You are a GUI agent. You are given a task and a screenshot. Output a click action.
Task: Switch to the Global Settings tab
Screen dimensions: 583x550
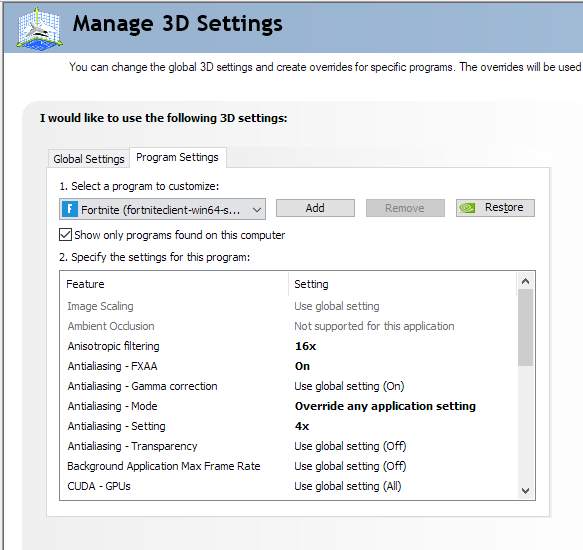(x=88, y=159)
